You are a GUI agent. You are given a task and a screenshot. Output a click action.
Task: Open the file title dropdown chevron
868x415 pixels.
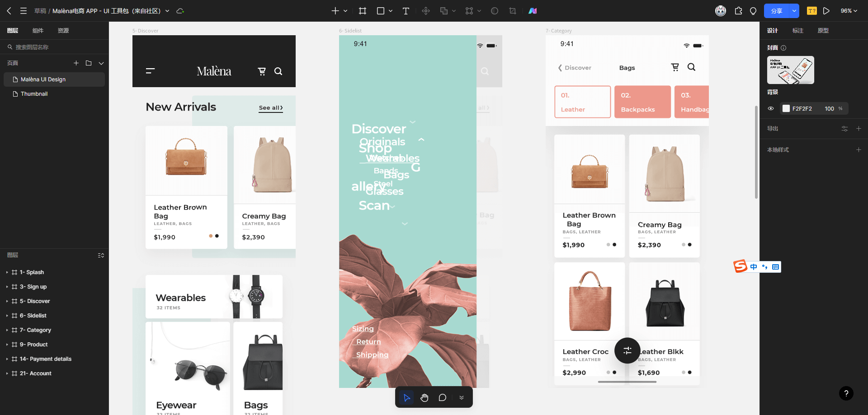point(167,11)
